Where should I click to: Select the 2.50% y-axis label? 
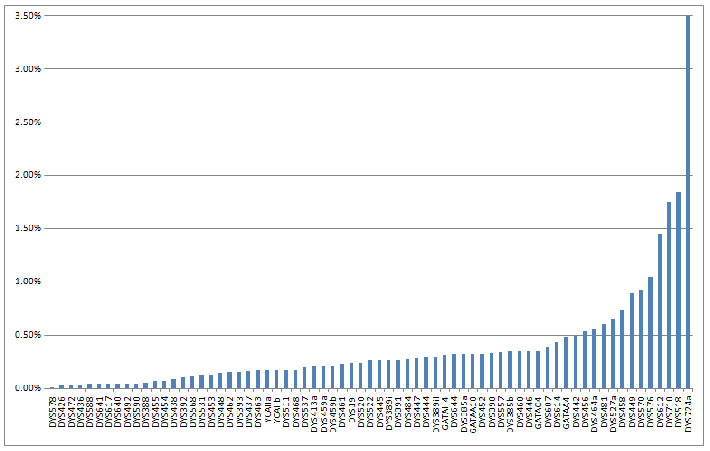pyautogui.click(x=24, y=122)
